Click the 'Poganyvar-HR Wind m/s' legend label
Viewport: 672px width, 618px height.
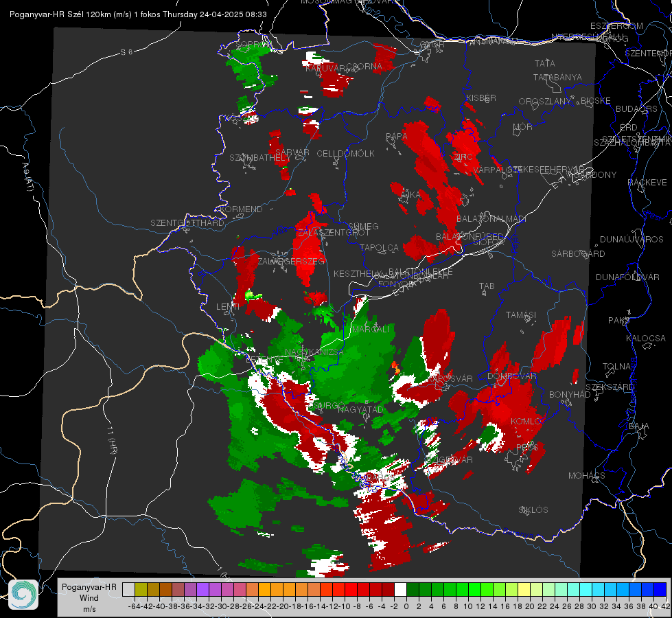tap(89, 598)
